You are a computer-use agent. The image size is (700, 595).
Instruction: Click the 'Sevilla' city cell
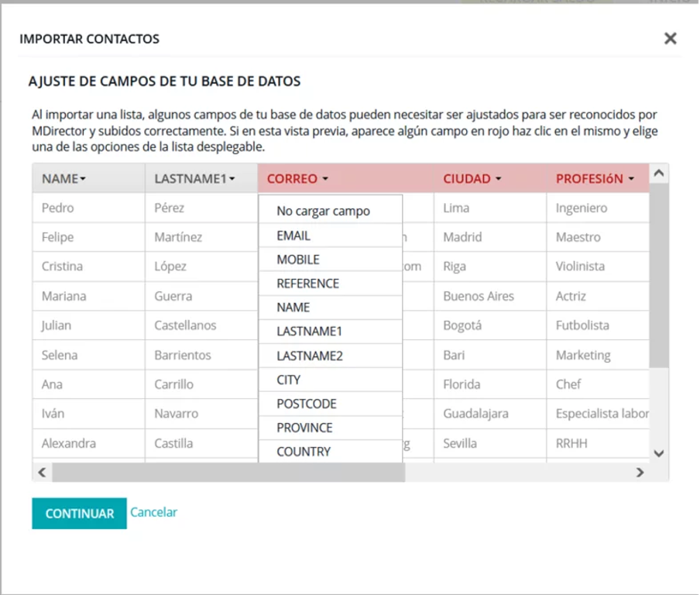(x=489, y=443)
